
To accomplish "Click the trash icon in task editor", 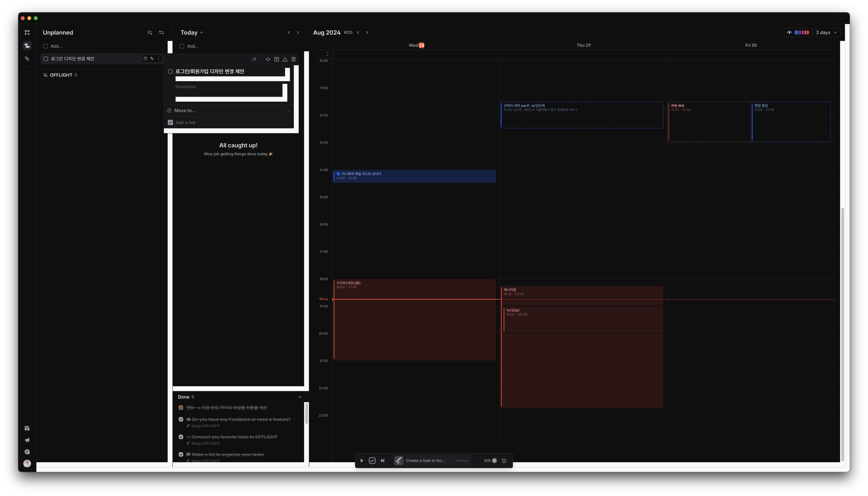I will [x=293, y=59].
